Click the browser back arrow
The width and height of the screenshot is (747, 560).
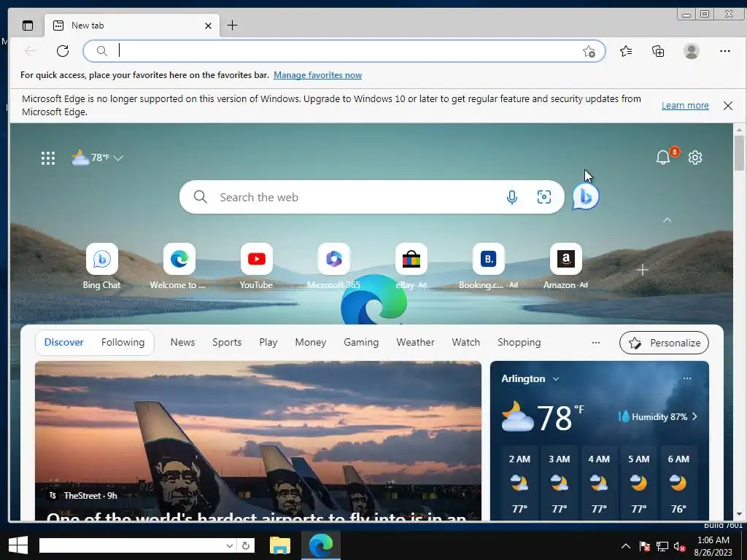coord(31,51)
